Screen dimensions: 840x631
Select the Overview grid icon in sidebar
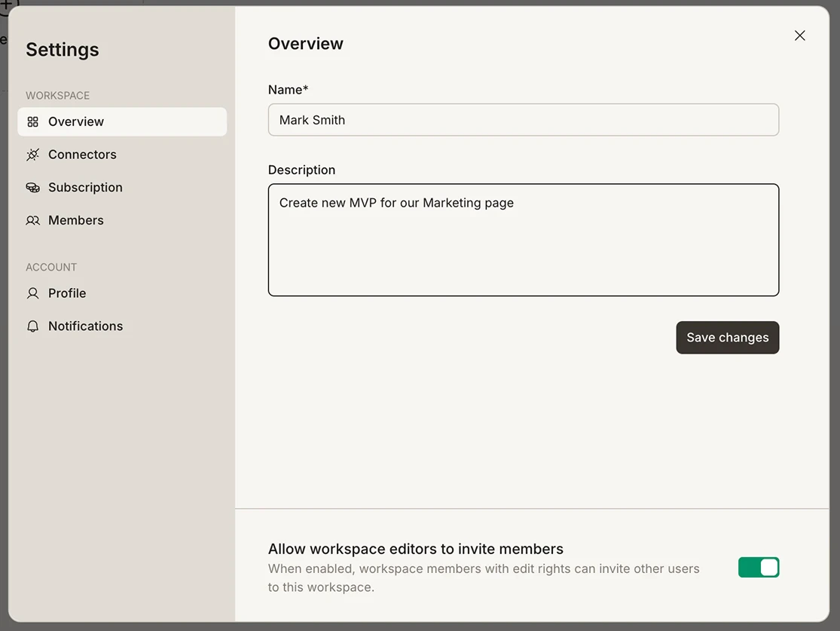pyautogui.click(x=32, y=121)
